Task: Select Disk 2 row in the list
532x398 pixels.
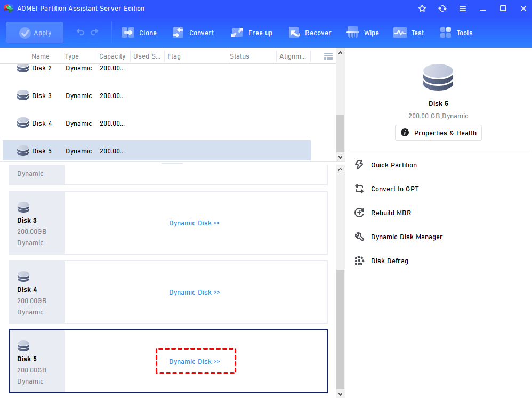Action: (x=157, y=68)
